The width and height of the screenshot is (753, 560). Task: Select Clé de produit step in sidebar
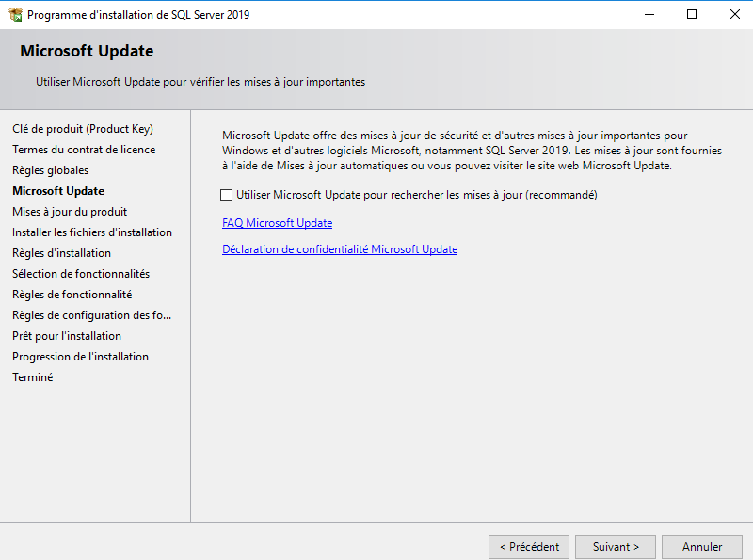tap(82, 129)
